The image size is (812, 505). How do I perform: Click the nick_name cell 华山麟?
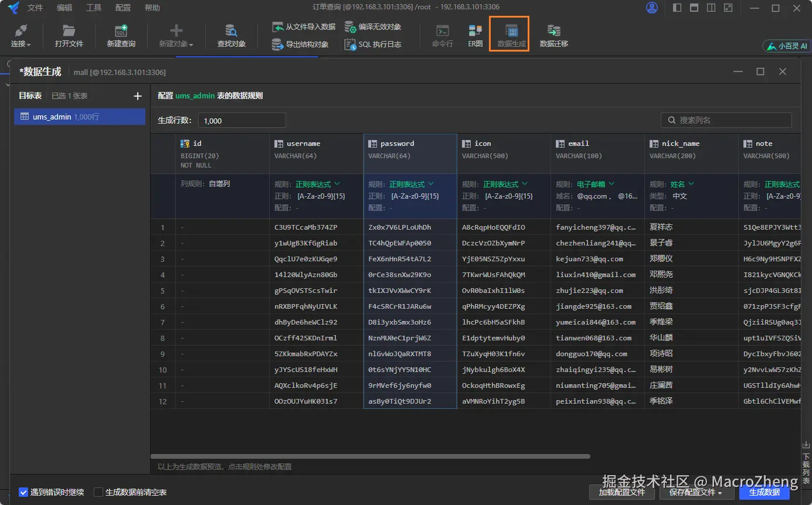coord(691,338)
